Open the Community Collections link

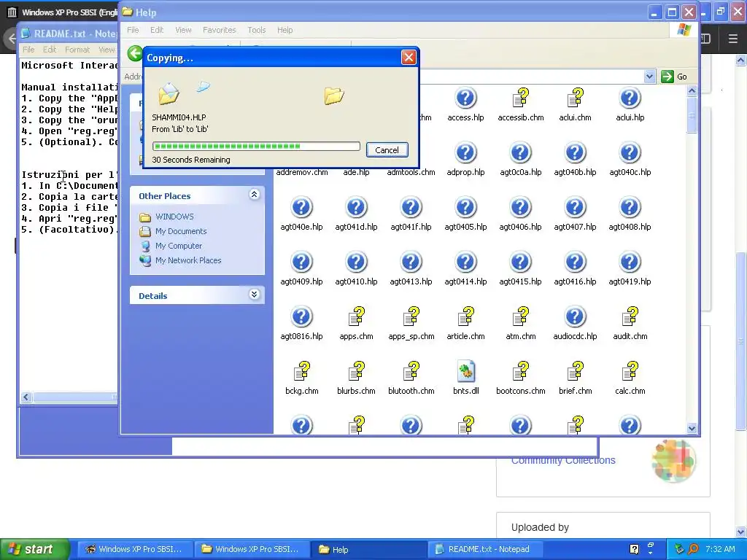[x=563, y=460]
